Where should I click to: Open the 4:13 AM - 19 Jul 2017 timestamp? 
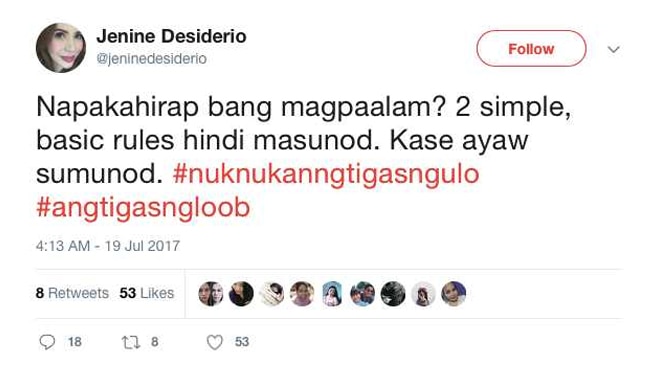[x=108, y=246]
